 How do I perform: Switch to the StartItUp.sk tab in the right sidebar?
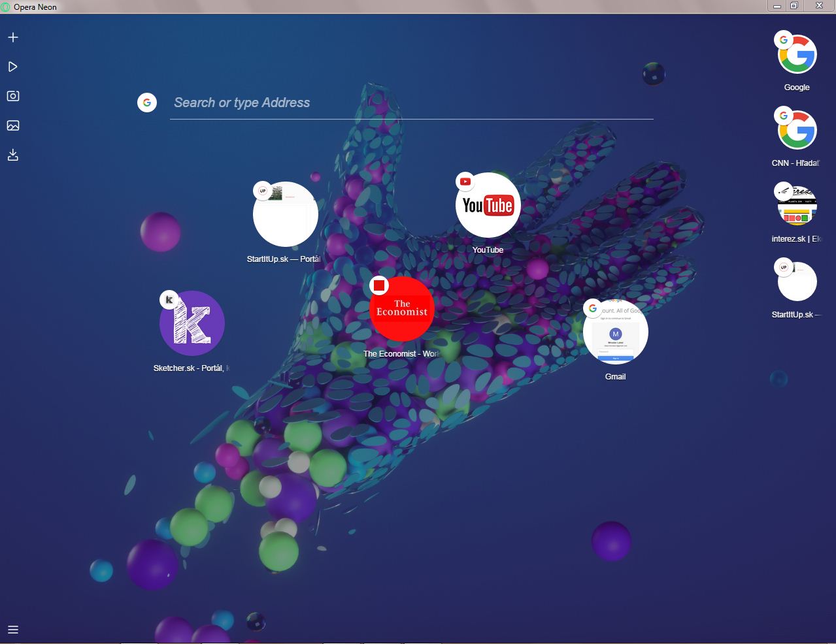(797, 282)
